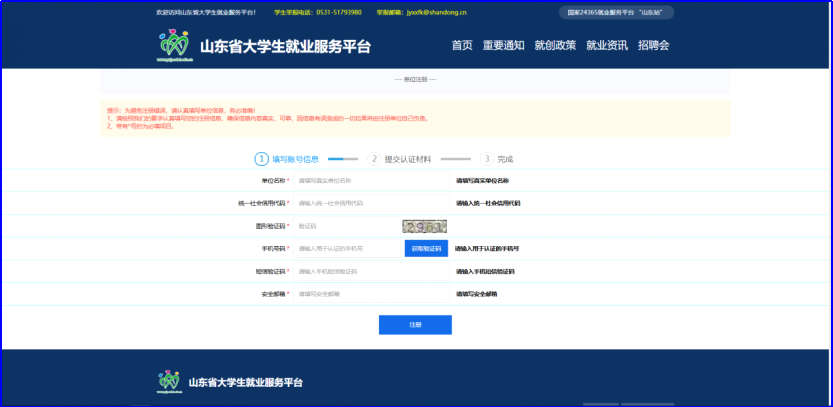Click the platform logo in the header
833x407 pixels.
173,46
